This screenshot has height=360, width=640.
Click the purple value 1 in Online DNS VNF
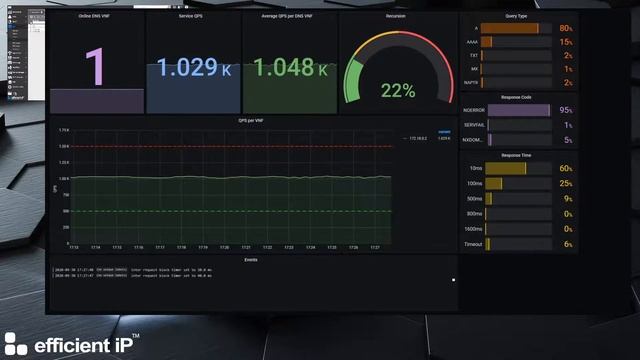click(95, 67)
